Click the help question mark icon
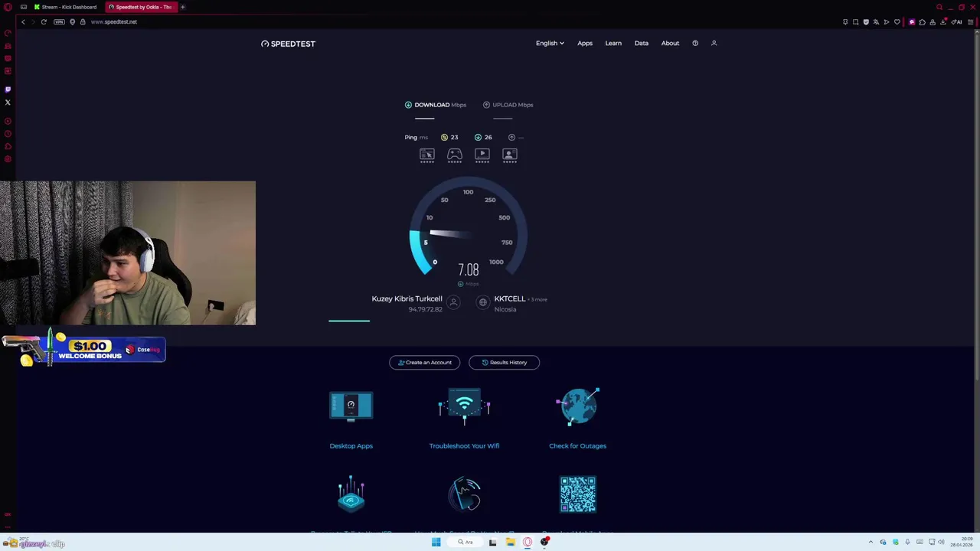Viewport: 980px width, 551px height. [x=695, y=43]
